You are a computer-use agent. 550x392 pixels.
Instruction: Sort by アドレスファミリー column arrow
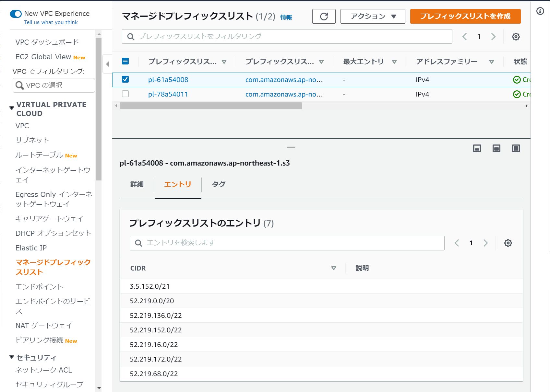(x=491, y=62)
